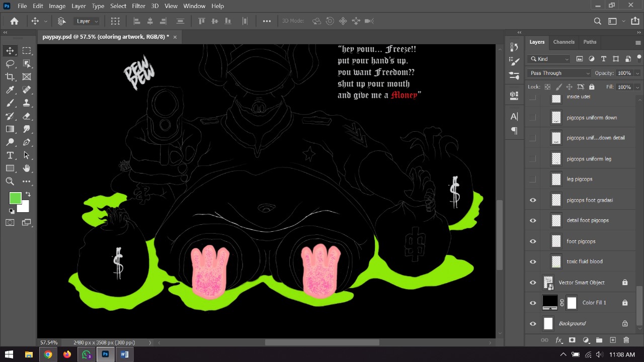Viewport: 644px width, 362px height.
Task: Select the Eyedropper tool
Action: click(10, 89)
